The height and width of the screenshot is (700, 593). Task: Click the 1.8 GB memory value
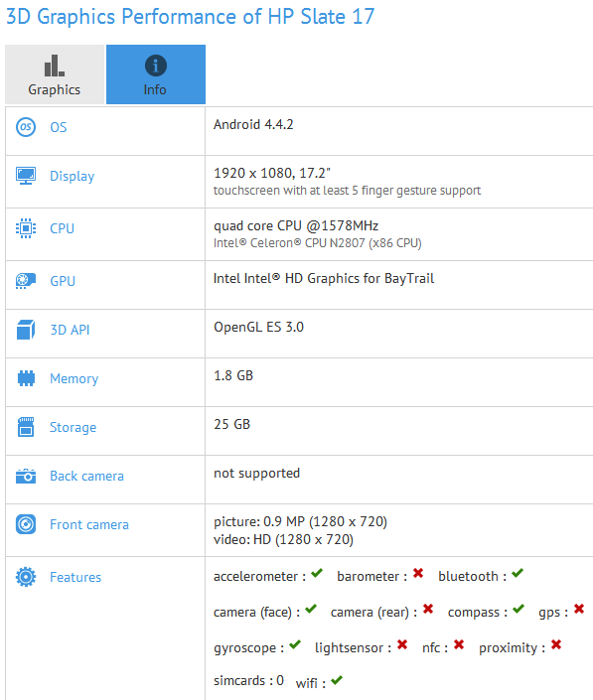[x=233, y=376]
